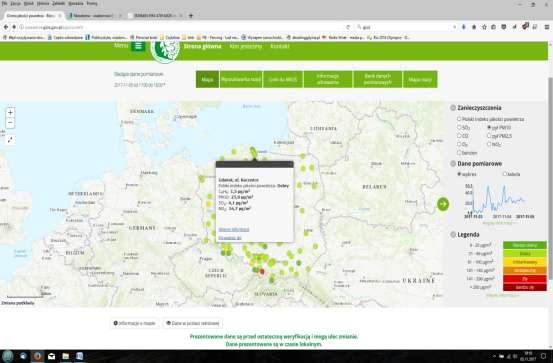This screenshot has width=553, height=363.
Task: Click the browser address bar
Action: tap(183, 27)
